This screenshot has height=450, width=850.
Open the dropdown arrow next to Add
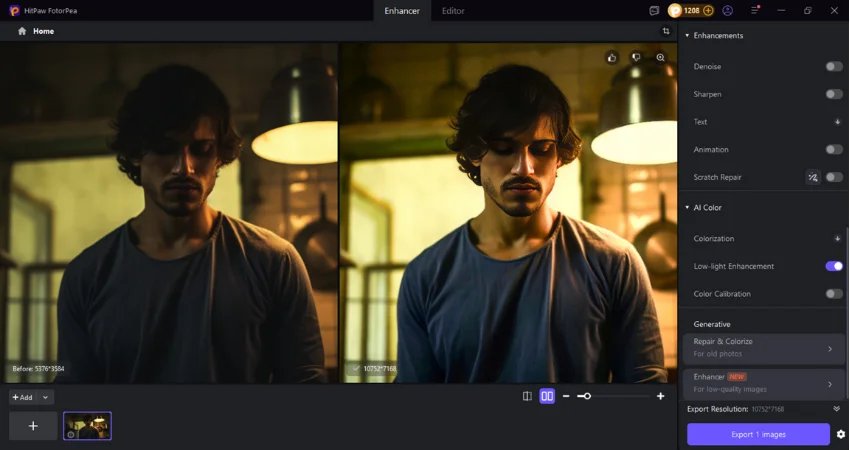point(46,397)
